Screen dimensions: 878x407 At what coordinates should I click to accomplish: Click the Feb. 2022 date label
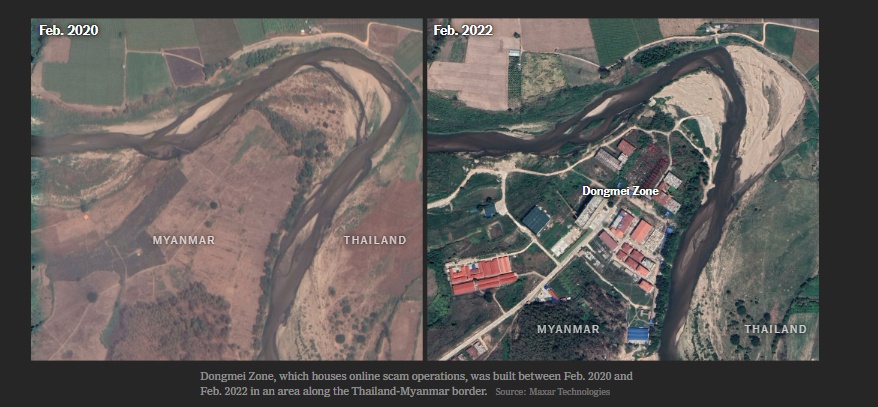[x=462, y=30]
